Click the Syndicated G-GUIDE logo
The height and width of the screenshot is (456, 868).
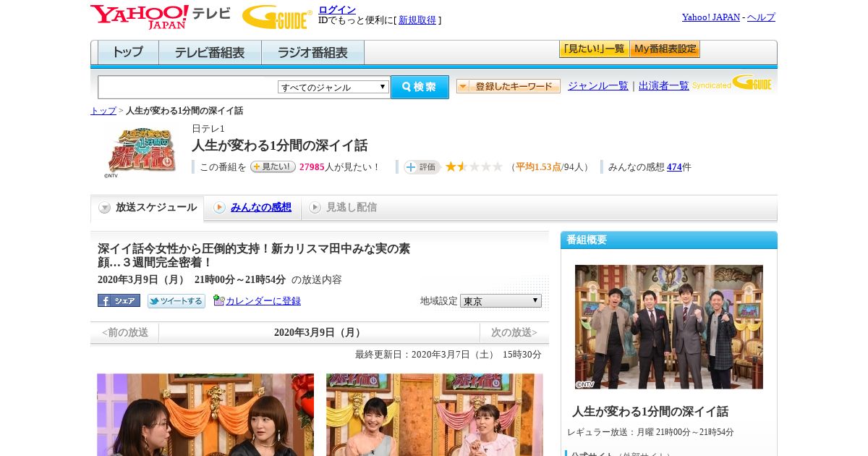[731, 83]
